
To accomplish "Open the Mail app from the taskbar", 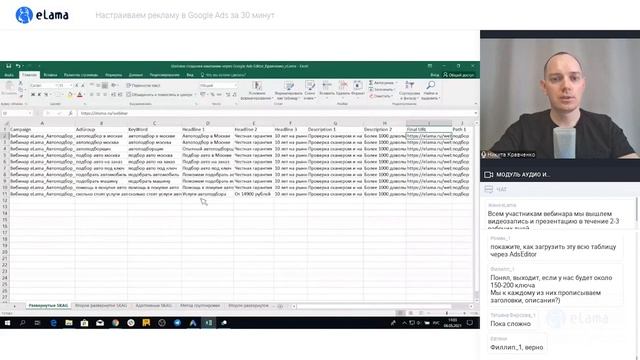I will pos(100,323).
